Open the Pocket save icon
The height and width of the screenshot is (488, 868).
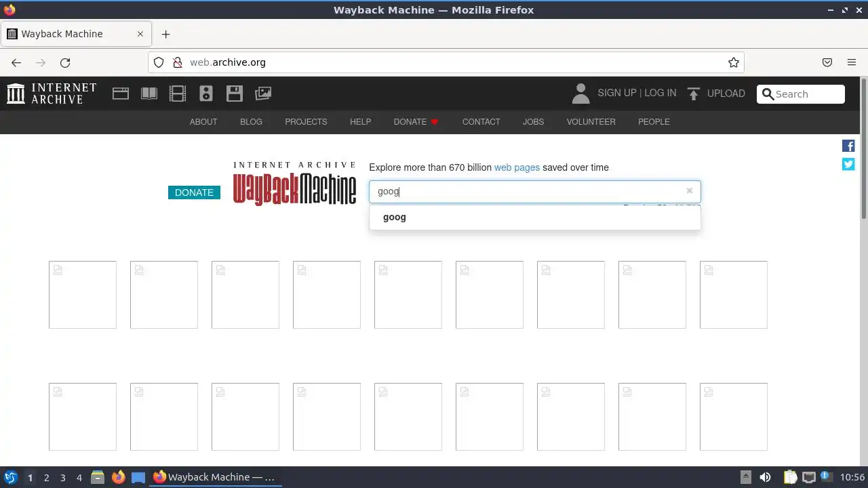pos(827,62)
